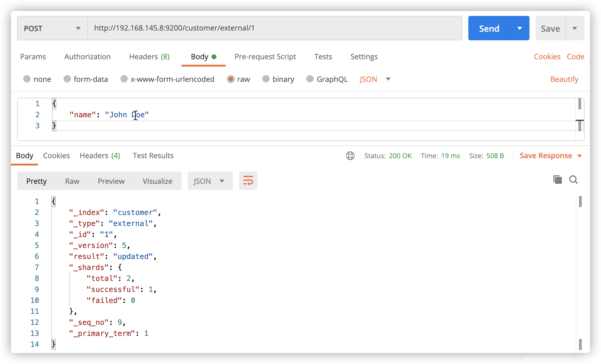Switch to the Headers (8) request tab
Screen dimensions: 601x364
click(x=149, y=57)
